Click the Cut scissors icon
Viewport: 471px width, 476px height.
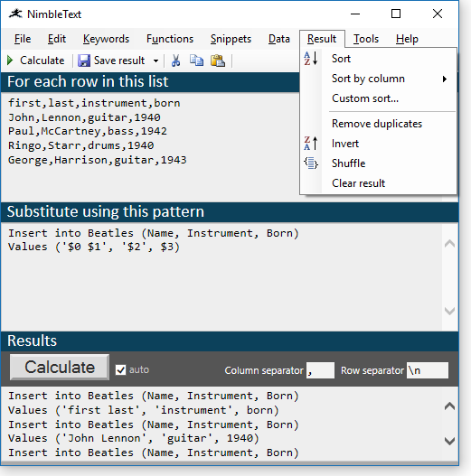[176, 61]
